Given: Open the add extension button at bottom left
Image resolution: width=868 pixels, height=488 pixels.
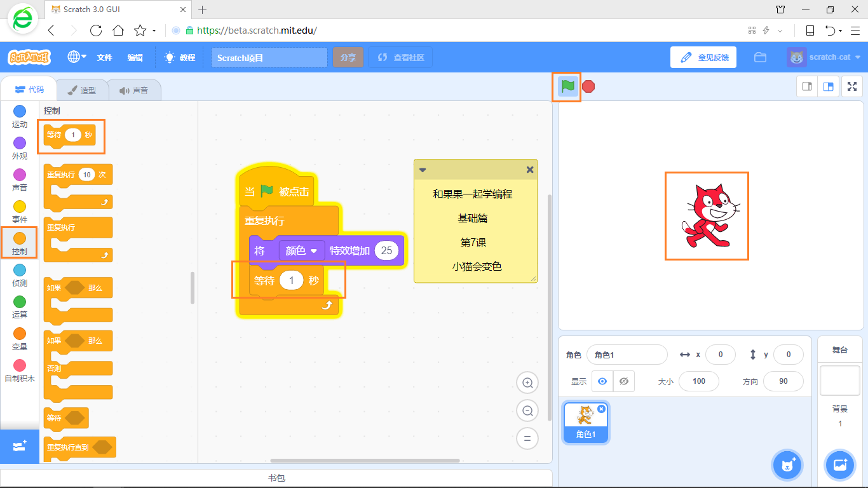Looking at the screenshot, I should (20, 446).
